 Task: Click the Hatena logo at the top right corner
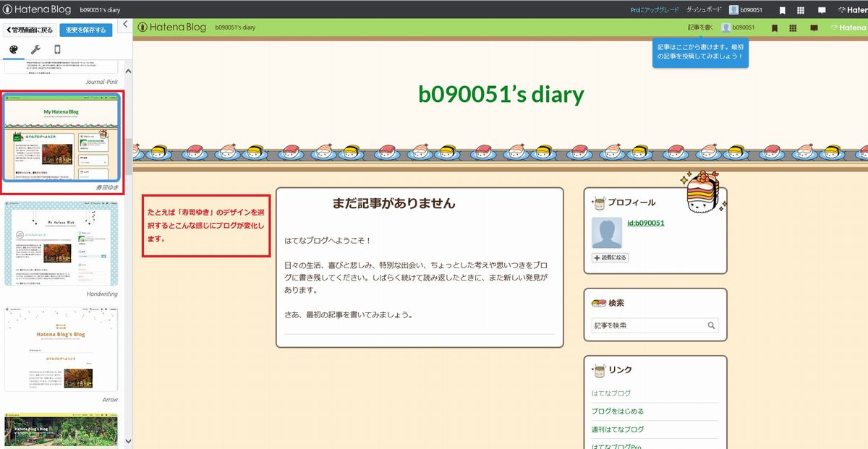pos(855,9)
